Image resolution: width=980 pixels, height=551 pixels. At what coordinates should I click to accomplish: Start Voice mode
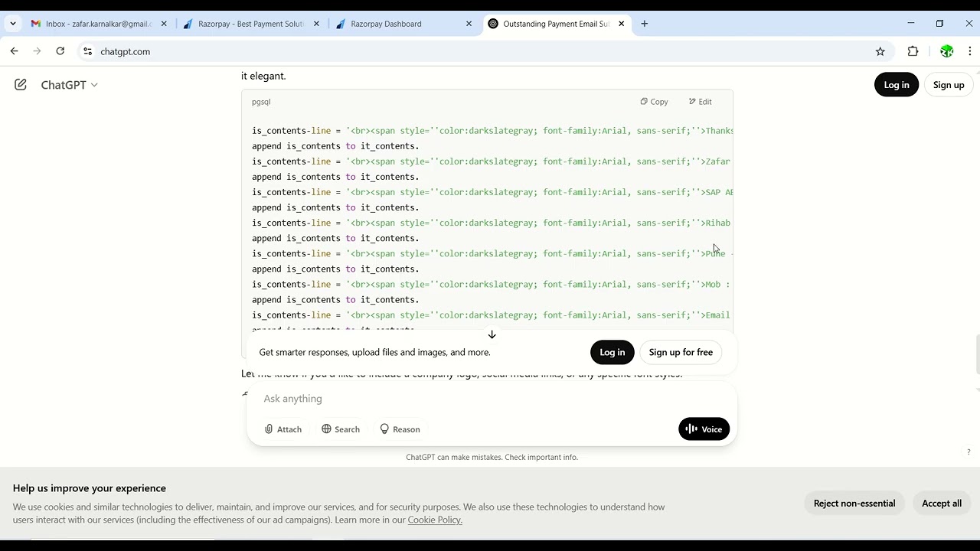[704, 429]
